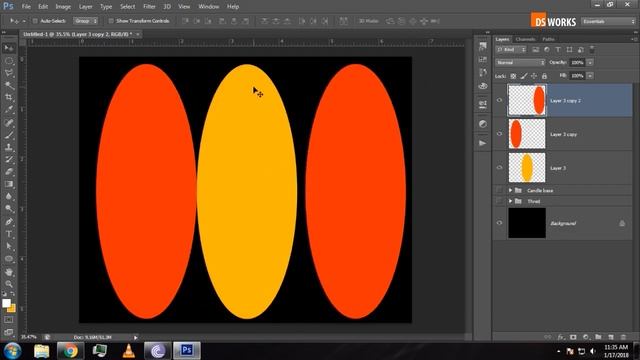
Task: Select the Hand tool
Action: tap(9, 272)
